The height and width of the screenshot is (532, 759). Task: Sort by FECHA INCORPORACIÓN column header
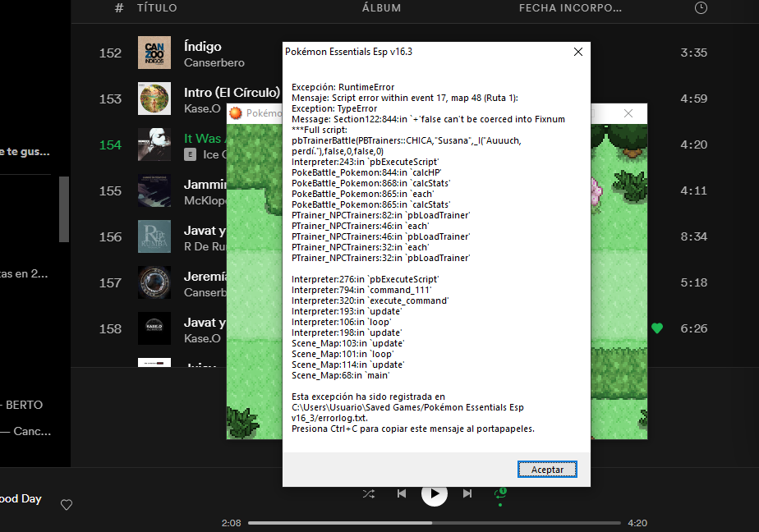pyautogui.click(x=569, y=8)
